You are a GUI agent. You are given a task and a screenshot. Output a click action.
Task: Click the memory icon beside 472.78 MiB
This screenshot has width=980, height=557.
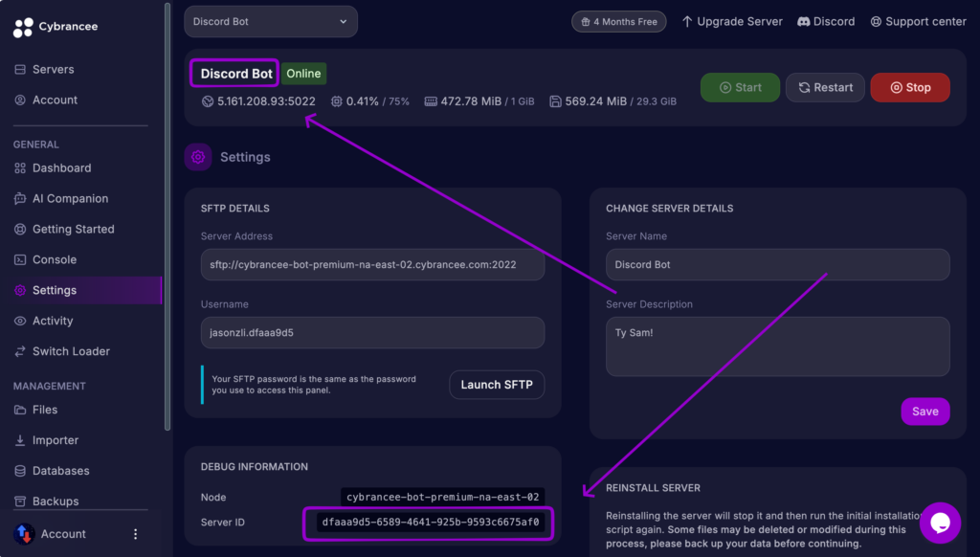click(x=431, y=101)
